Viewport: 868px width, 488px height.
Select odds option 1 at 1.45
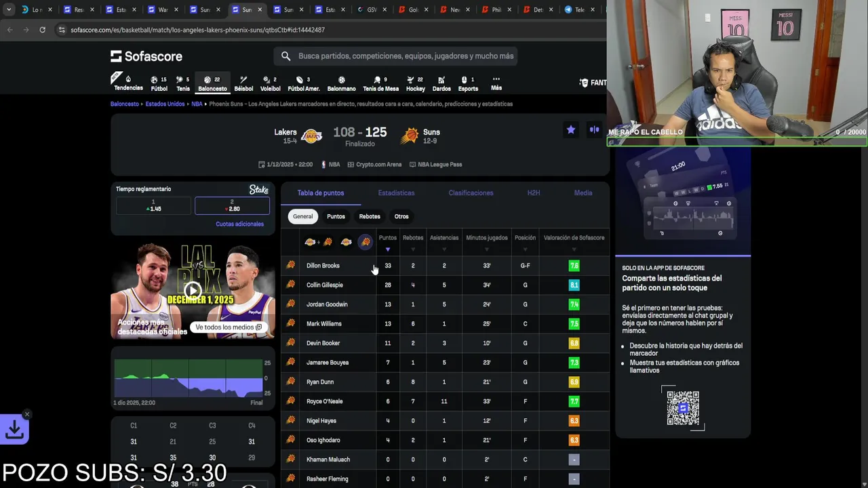[x=153, y=205]
